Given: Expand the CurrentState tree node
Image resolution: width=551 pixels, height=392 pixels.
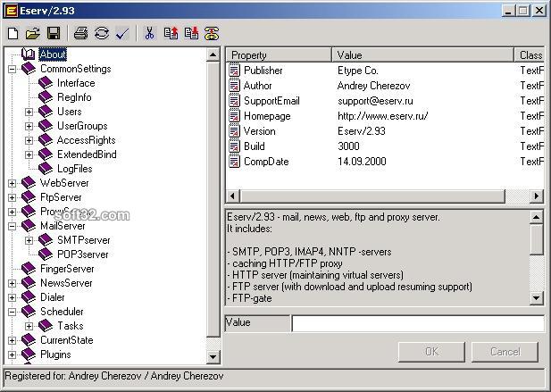Looking at the screenshot, I should pyautogui.click(x=12, y=340).
